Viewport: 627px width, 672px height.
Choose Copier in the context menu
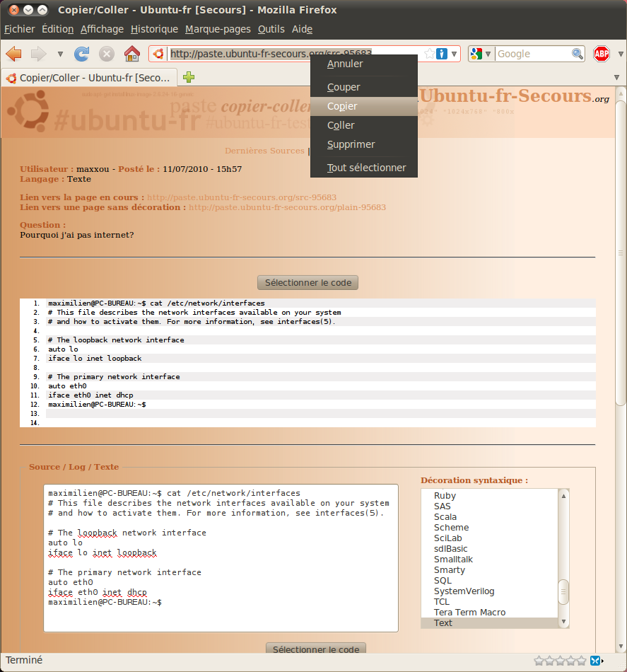click(x=342, y=106)
